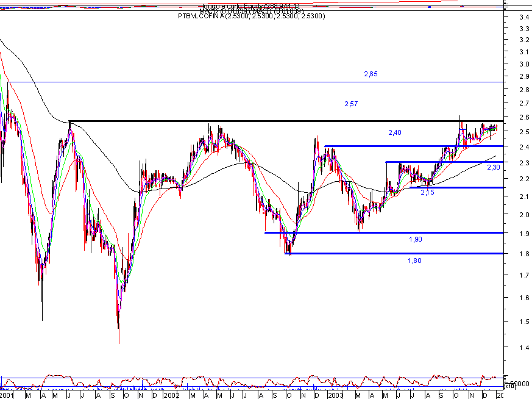Click the 3.1 value on price axis
This screenshot has height=399, width=532.
pos(524,52)
